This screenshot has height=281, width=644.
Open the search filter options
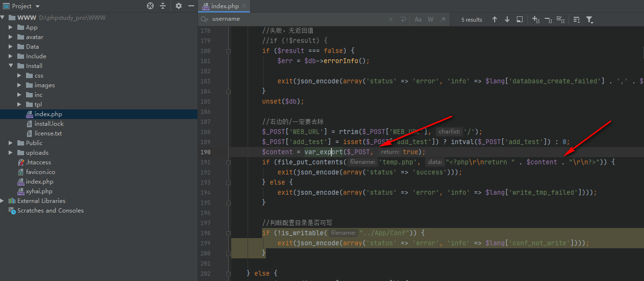(589, 20)
